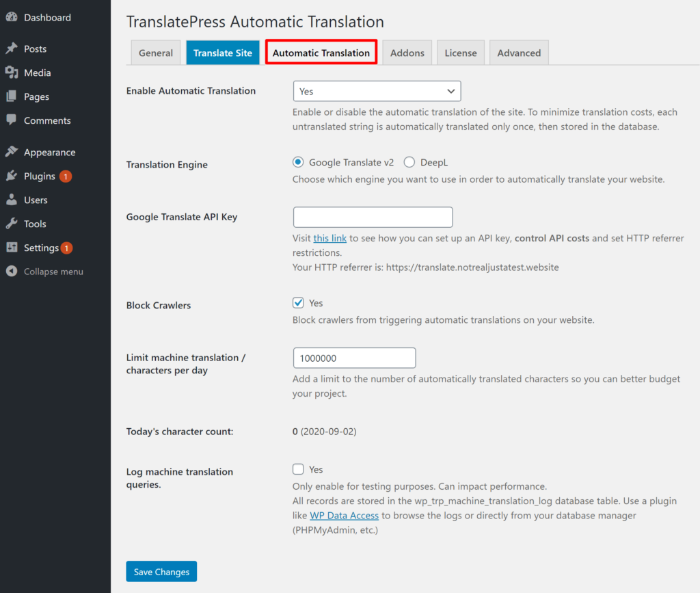Click the Plugins update count badge

(66, 176)
